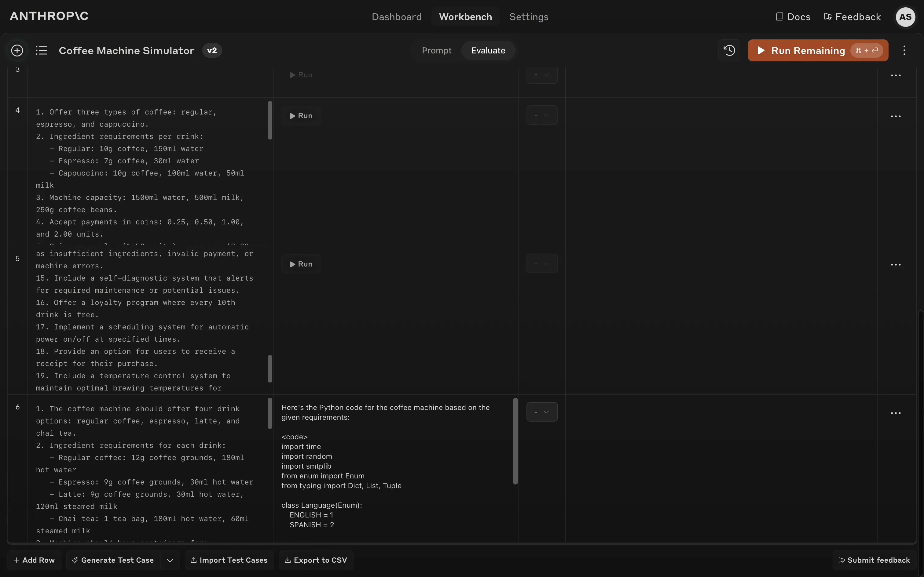Open version history clock icon

click(729, 50)
